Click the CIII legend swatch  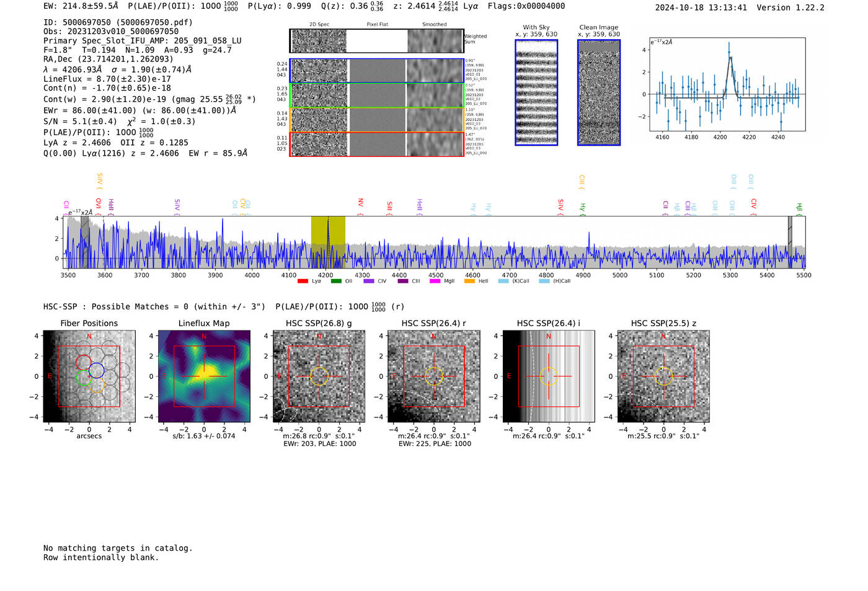click(403, 281)
